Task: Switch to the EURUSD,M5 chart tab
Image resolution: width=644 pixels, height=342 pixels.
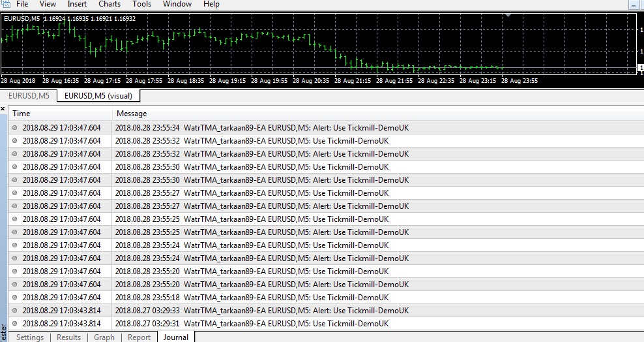Action: click(27, 96)
